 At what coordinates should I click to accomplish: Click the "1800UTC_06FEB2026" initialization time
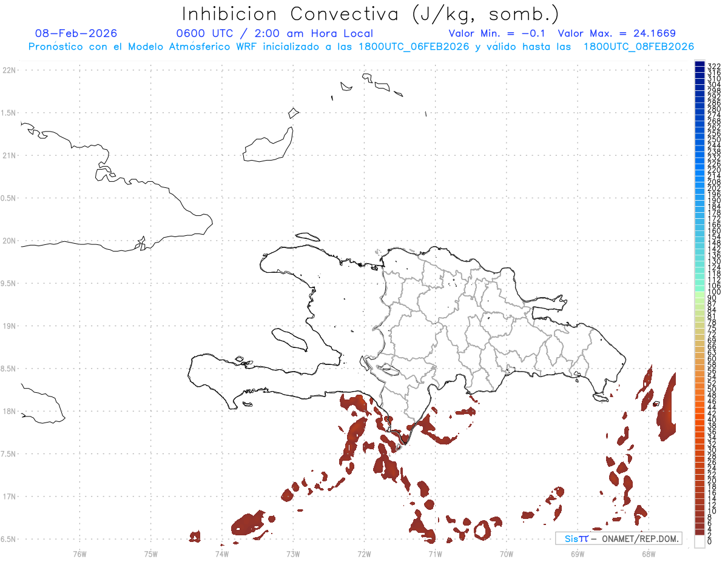tap(414, 47)
